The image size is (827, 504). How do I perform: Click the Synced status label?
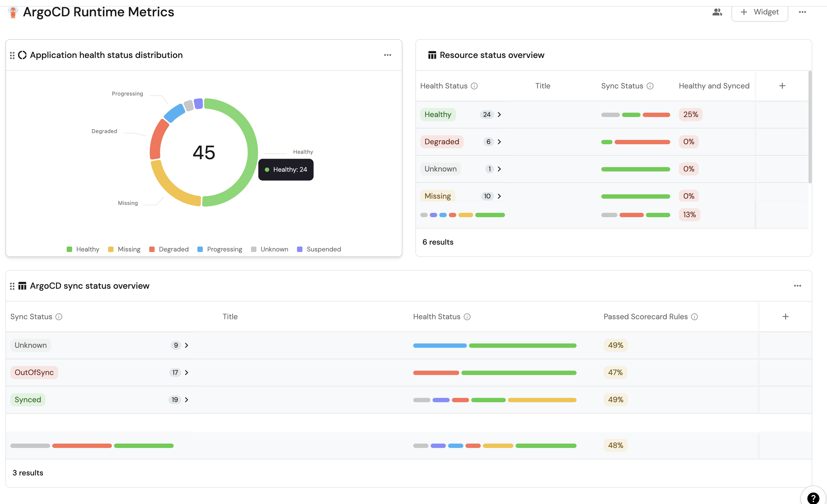28,400
